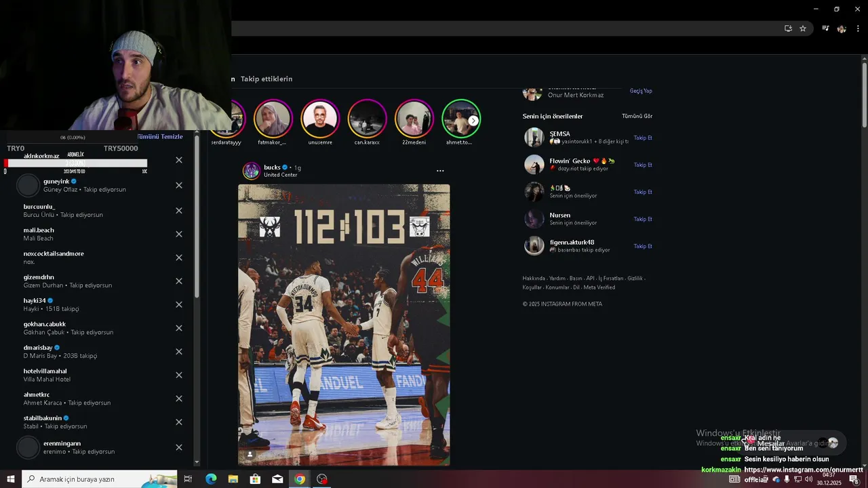
Task: Bookmark page with Chrome star icon
Action: (x=803, y=28)
